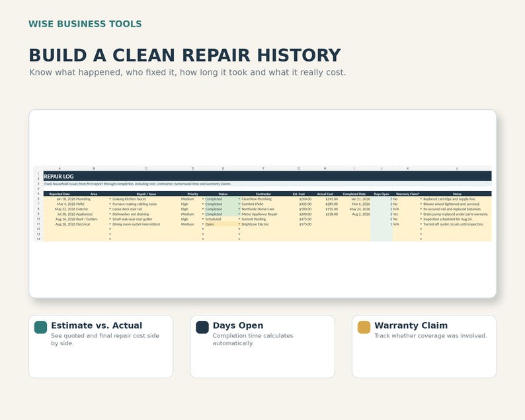The height and width of the screenshot is (420, 525).
Task: Select the Jan 18, 2026 reported date cell
Action: [x=60, y=199]
